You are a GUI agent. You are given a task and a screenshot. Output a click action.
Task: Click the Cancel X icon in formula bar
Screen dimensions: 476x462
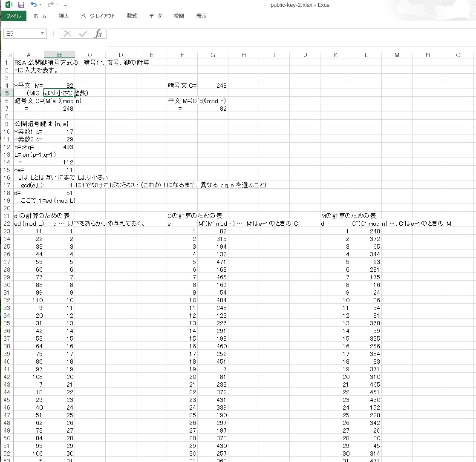tap(67, 34)
